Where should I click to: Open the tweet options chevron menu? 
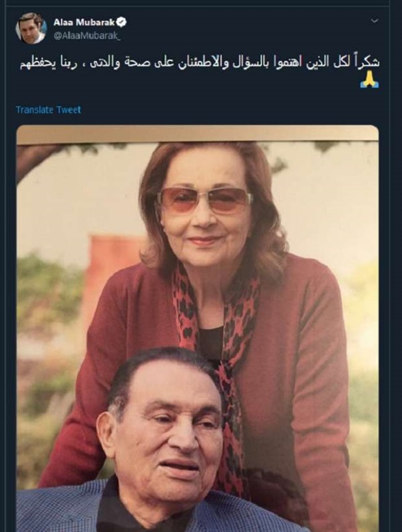(373, 21)
